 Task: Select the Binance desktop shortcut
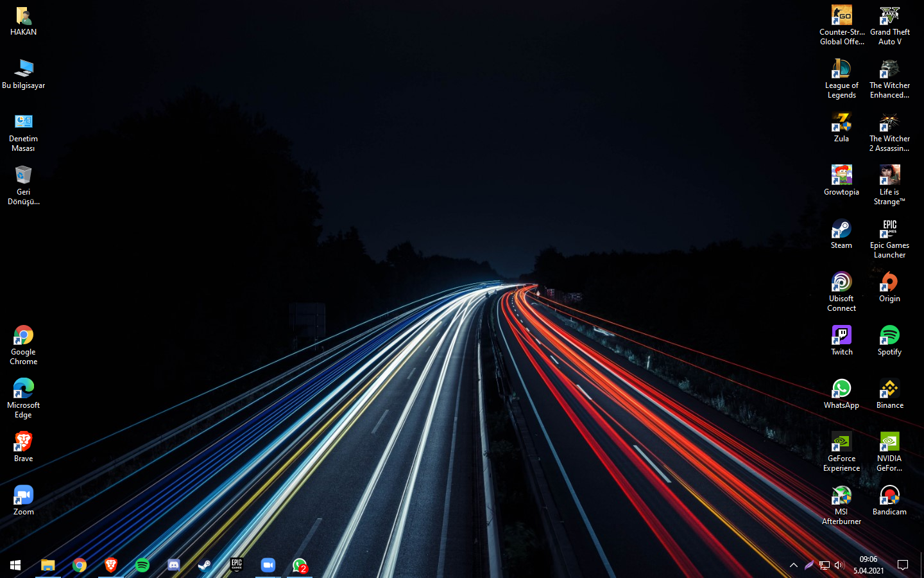click(890, 394)
